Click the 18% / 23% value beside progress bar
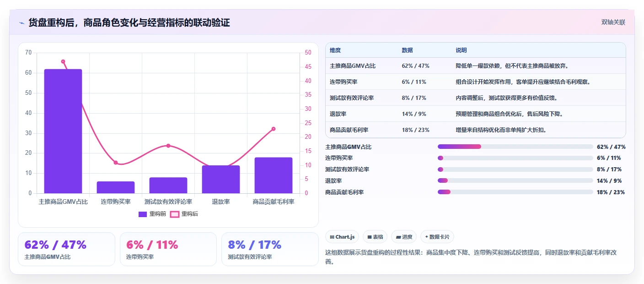Screen dimensions: 644x284 [611, 192]
